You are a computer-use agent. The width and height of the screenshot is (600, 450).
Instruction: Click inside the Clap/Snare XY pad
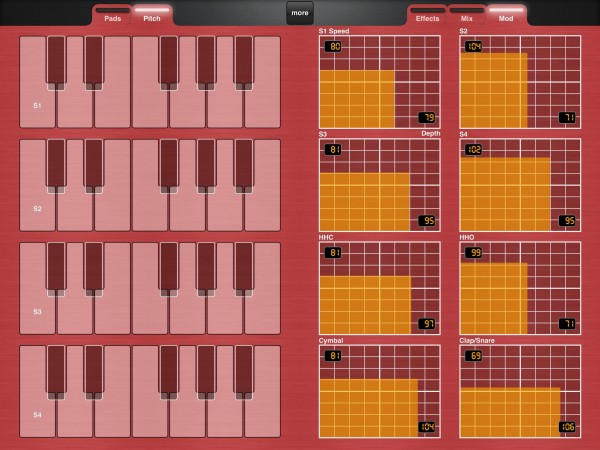520,391
